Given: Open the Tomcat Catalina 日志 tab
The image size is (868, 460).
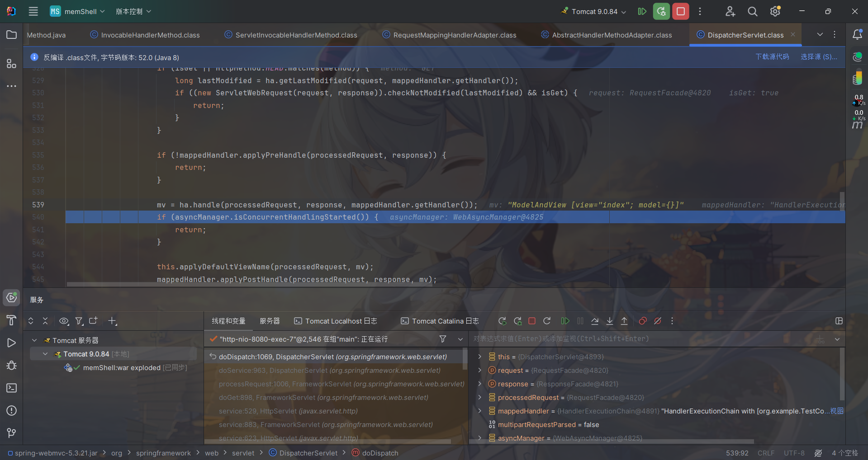Looking at the screenshot, I should [x=440, y=321].
